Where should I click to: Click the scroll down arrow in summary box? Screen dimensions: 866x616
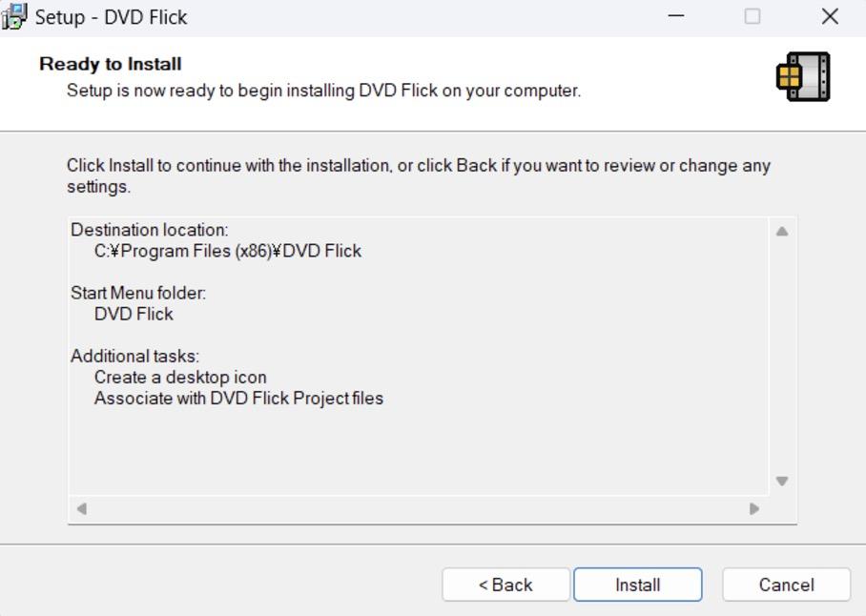pyautogui.click(x=782, y=481)
